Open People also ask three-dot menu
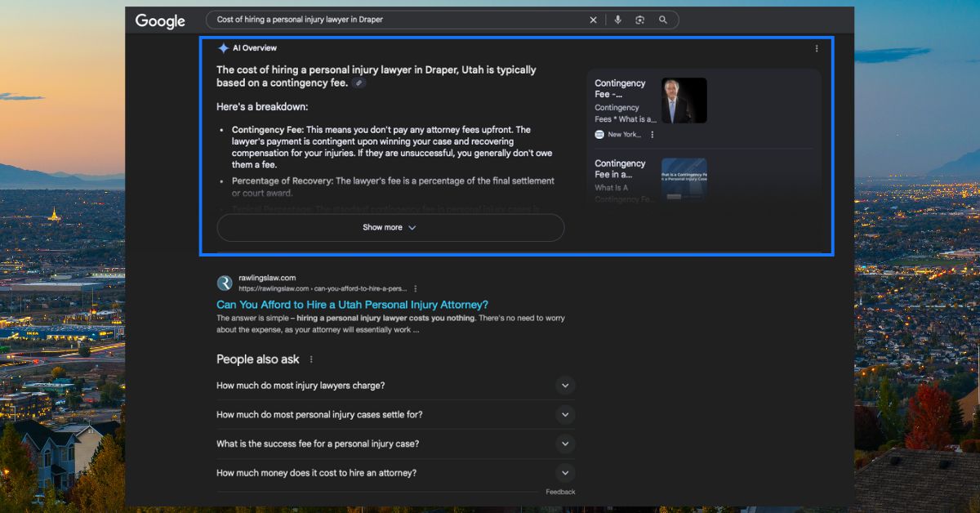980x513 pixels. click(311, 359)
